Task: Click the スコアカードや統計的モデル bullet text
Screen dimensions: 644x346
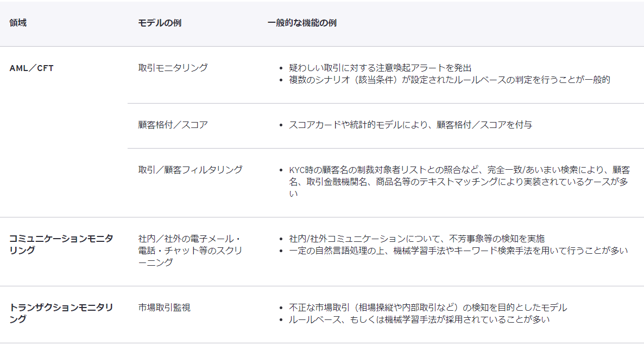Action: (x=411, y=125)
